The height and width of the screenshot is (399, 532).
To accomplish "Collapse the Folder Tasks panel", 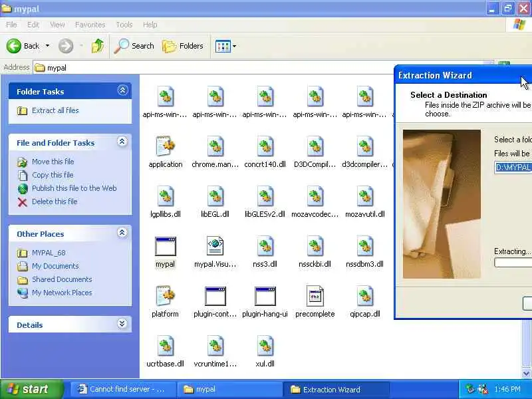I will point(122,90).
